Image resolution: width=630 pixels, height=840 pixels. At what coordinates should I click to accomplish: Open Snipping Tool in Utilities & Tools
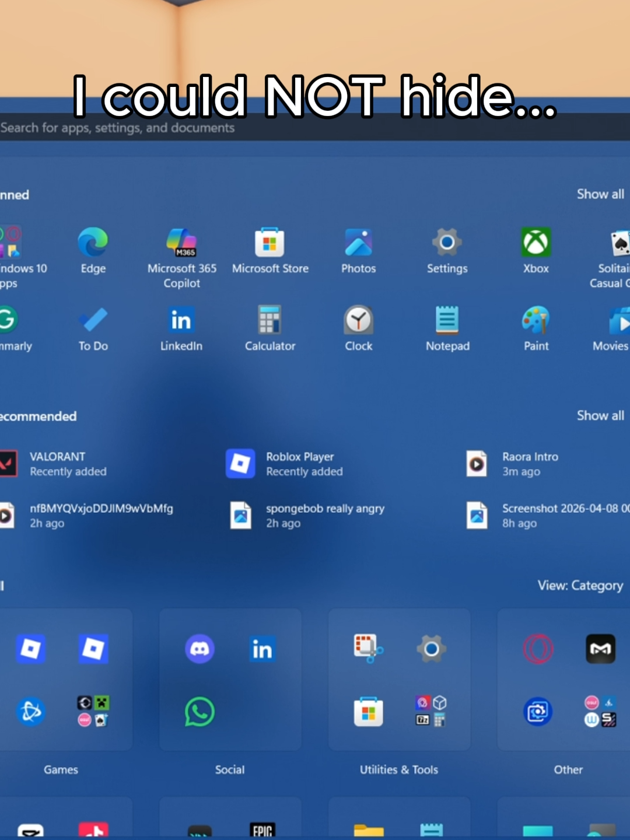(369, 649)
